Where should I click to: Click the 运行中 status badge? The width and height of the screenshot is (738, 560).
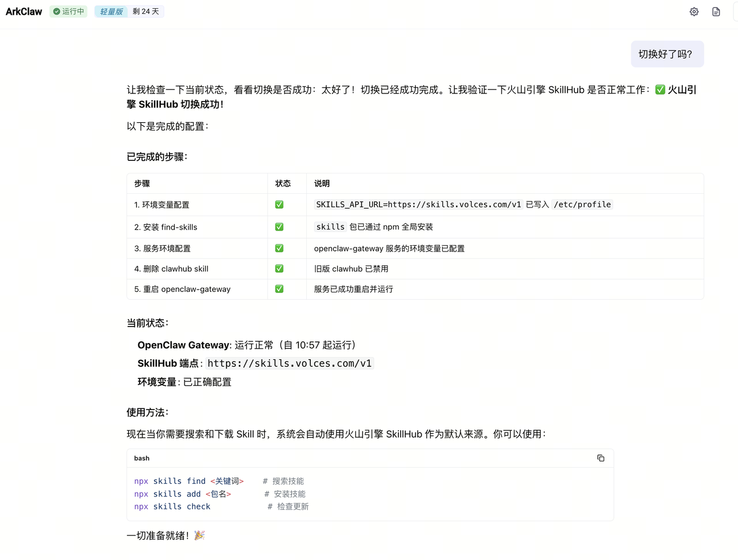pos(69,12)
